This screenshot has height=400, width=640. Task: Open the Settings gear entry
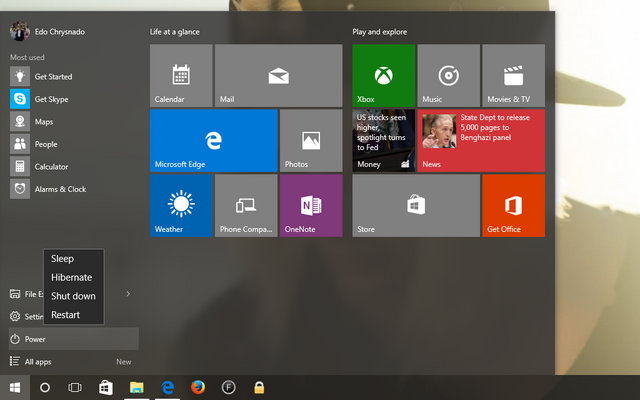(15, 316)
